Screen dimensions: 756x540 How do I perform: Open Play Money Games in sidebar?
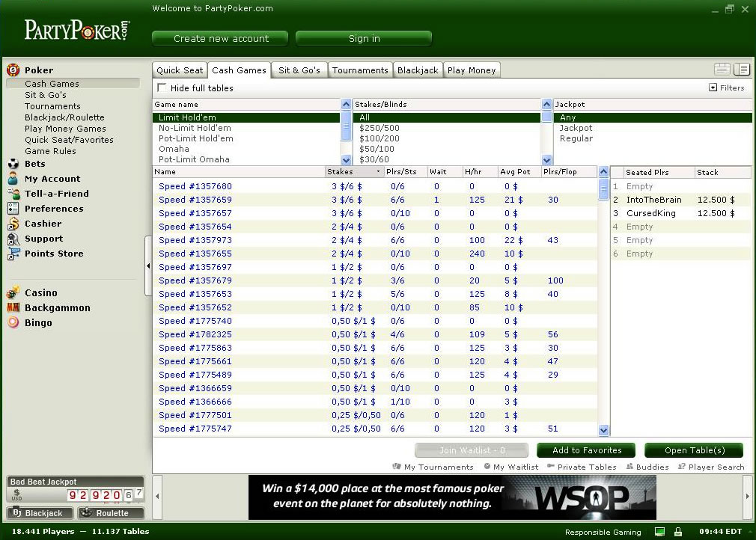pyautogui.click(x=65, y=129)
